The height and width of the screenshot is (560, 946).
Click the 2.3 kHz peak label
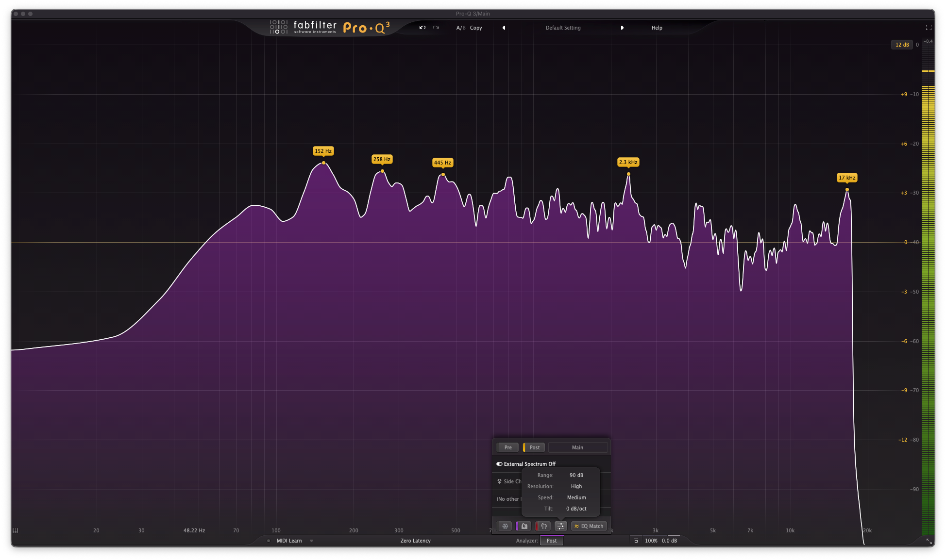tap(628, 162)
